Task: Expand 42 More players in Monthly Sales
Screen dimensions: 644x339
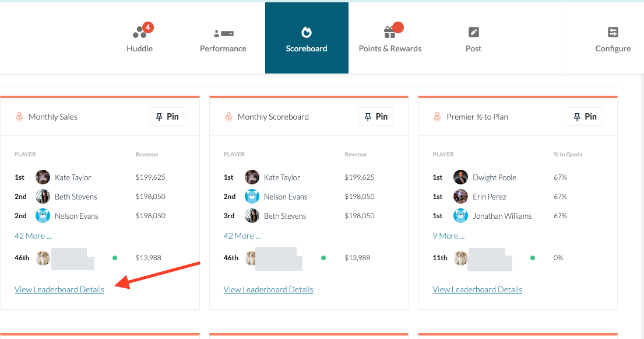Action: pyautogui.click(x=33, y=236)
